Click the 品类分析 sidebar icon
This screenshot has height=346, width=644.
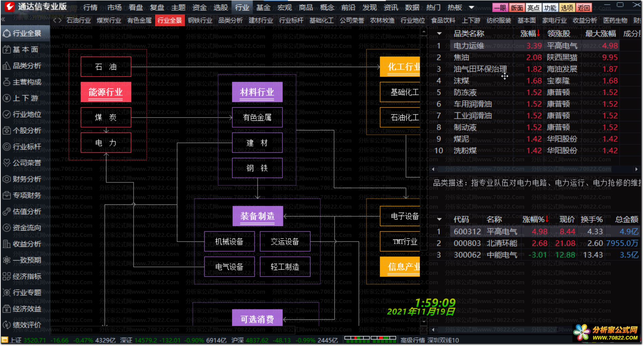(x=6, y=66)
